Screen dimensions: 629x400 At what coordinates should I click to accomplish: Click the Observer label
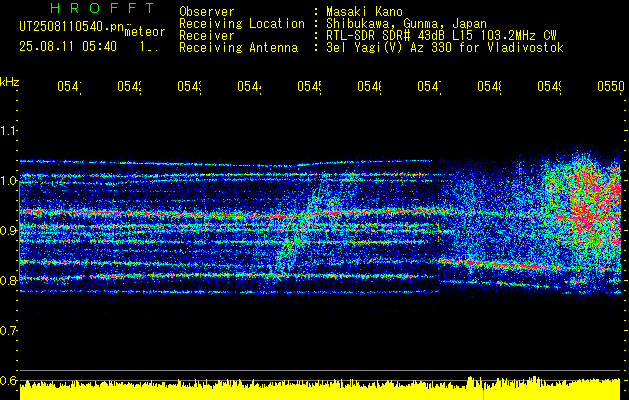point(207,12)
